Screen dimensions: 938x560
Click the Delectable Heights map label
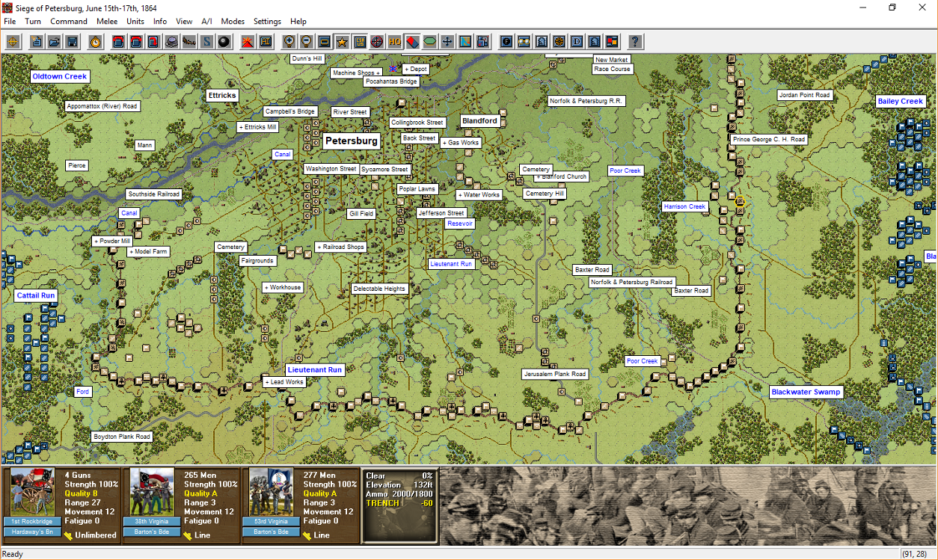click(x=379, y=289)
